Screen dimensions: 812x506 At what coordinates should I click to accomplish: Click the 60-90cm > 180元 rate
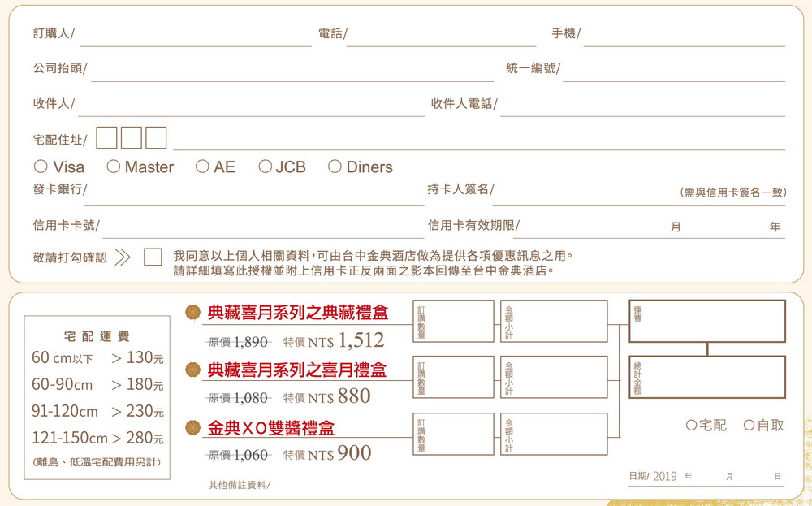(x=97, y=384)
